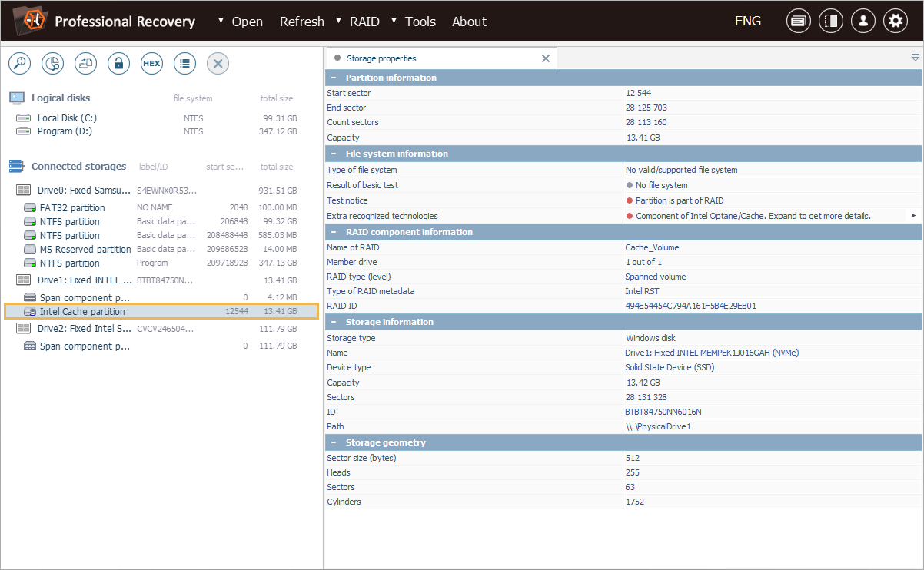Open the Tools menu
Screen dimensions: 924x570
pos(420,22)
